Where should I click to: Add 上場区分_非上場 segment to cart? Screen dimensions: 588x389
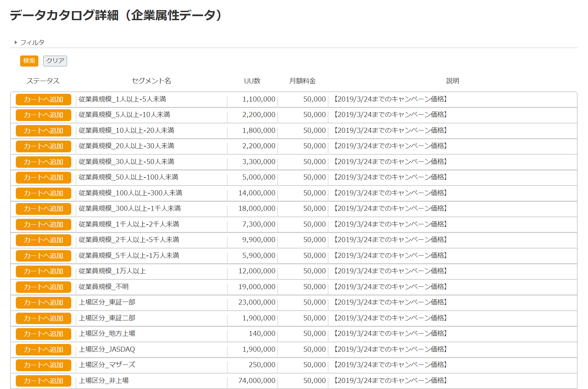43,381
